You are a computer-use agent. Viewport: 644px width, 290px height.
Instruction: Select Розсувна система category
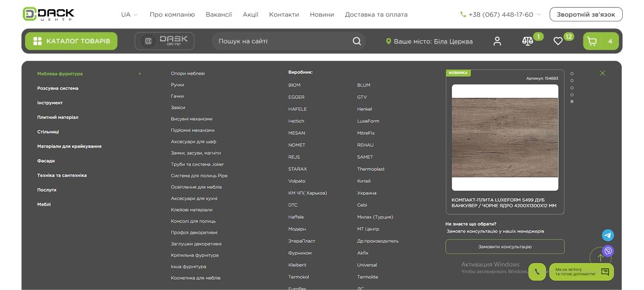click(58, 88)
